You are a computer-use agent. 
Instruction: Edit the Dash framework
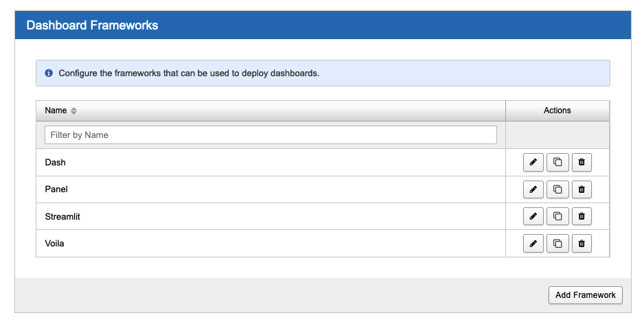click(533, 162)
